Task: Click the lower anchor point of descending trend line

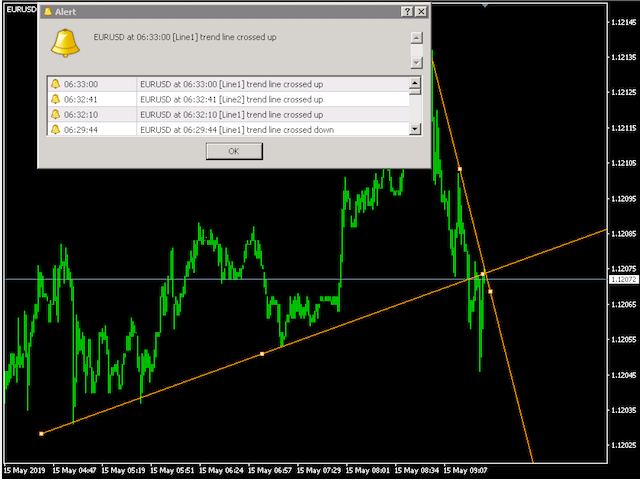Action: point(490,291)
